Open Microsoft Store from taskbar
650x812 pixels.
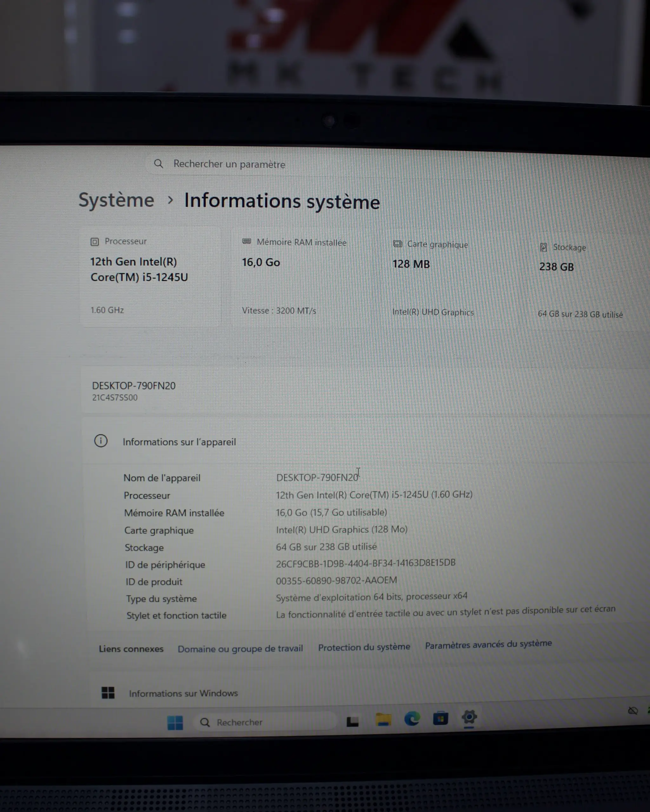[x=441, y=718]
